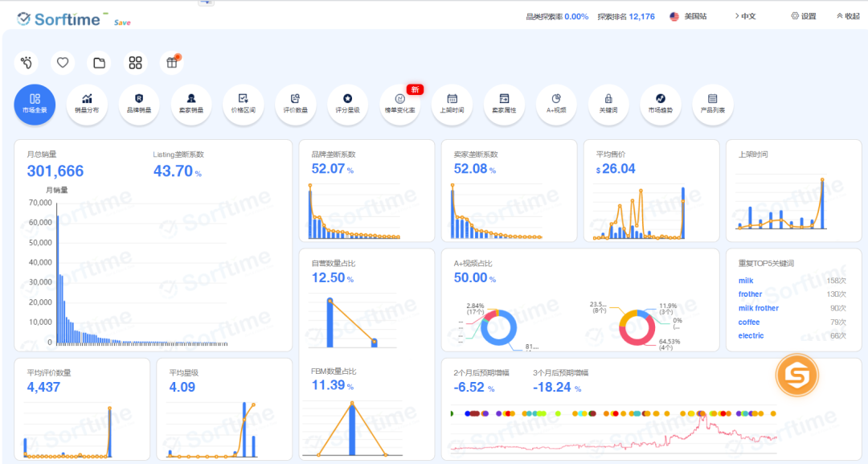Open 设置 settings
Viewport: 868px width, 464px height.
(x=803, y=17)
